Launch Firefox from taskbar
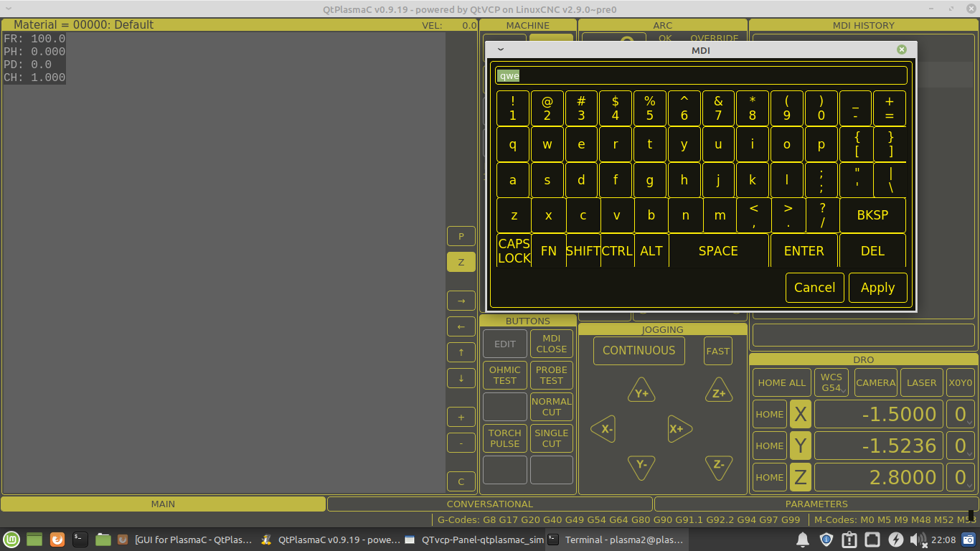980x551 pixels. [x=57, y=540]
